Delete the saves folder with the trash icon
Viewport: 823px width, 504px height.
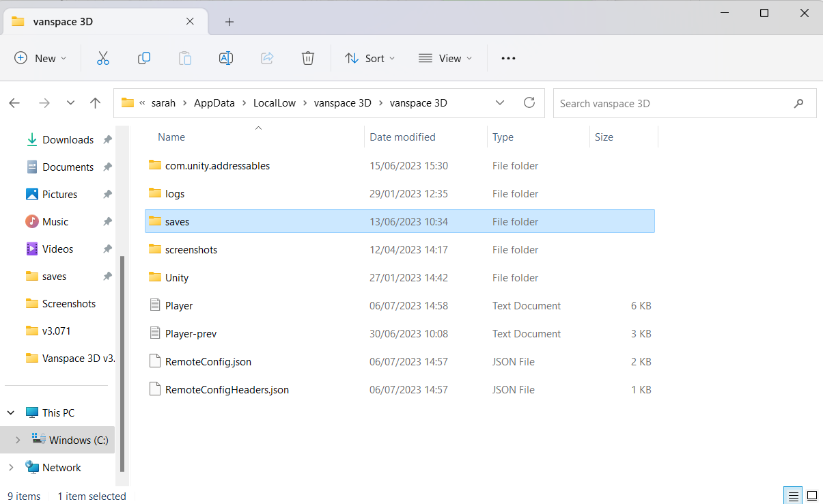pos(307,58)
